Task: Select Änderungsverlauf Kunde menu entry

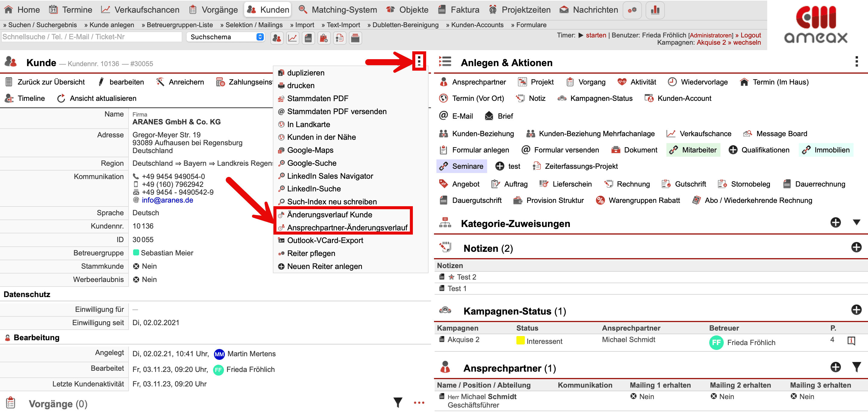Action: [329, 214]
